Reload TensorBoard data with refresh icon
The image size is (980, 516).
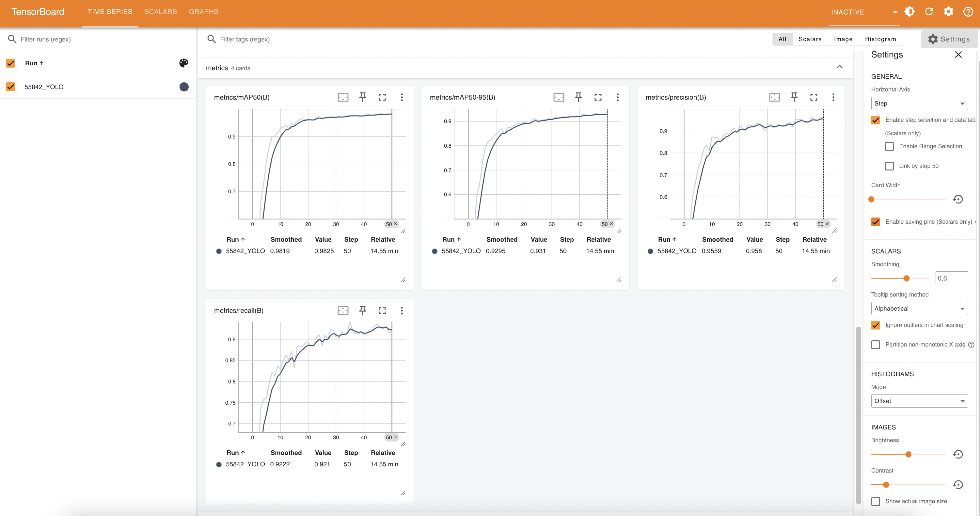point(929,12)
